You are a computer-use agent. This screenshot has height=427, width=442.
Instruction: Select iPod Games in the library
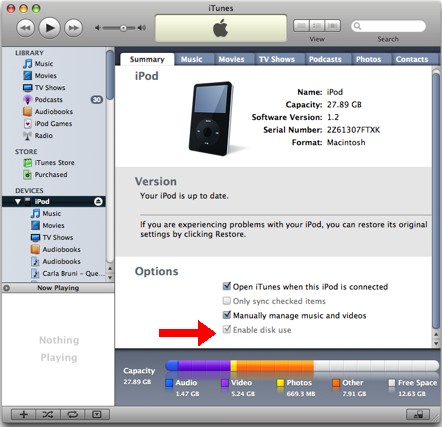click(x=53, y=124)
